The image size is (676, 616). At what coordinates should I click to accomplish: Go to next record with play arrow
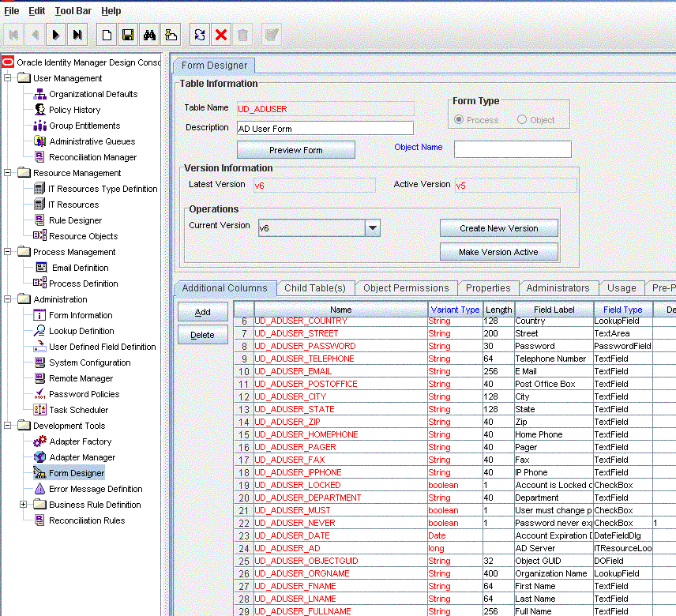[55, 35]
